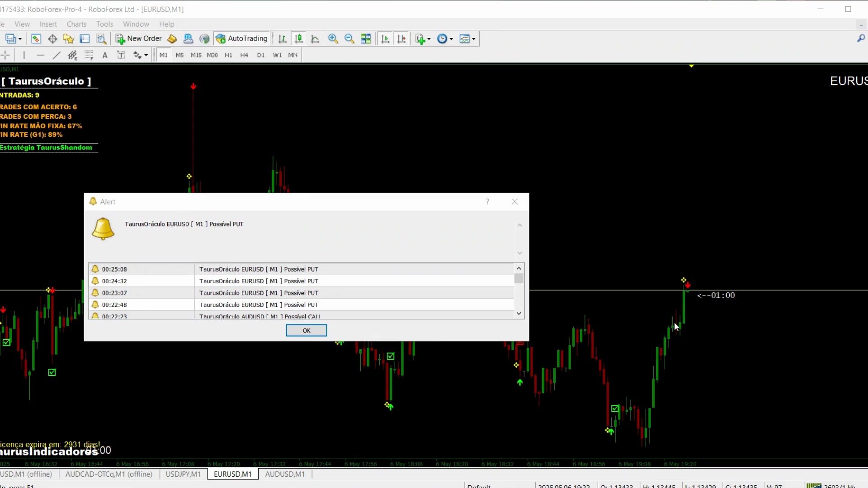Select the text label tool
The image size is (868, 488).
(121, 55)
